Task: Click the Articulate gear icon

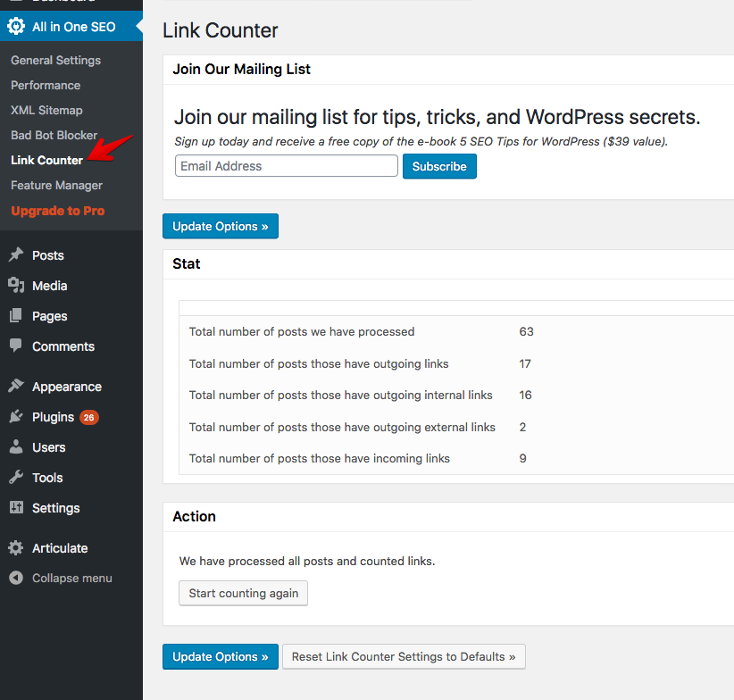Action: click(16, 548)
